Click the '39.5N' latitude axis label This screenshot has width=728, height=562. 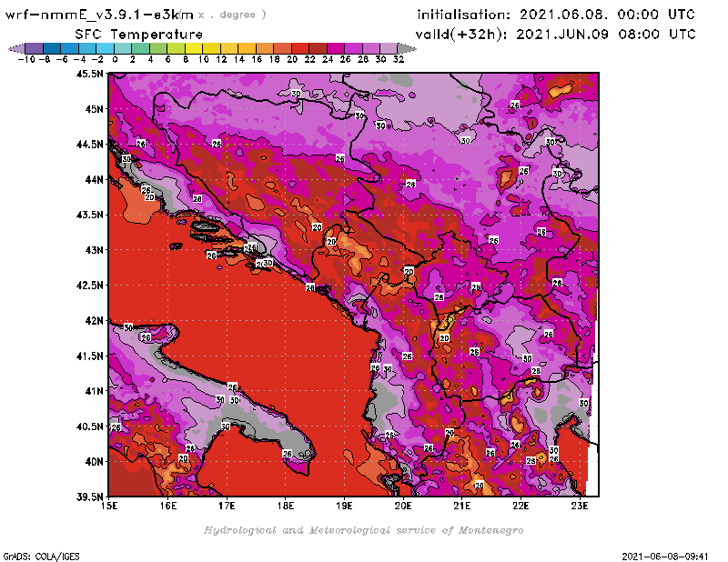(x=89, y=497)
